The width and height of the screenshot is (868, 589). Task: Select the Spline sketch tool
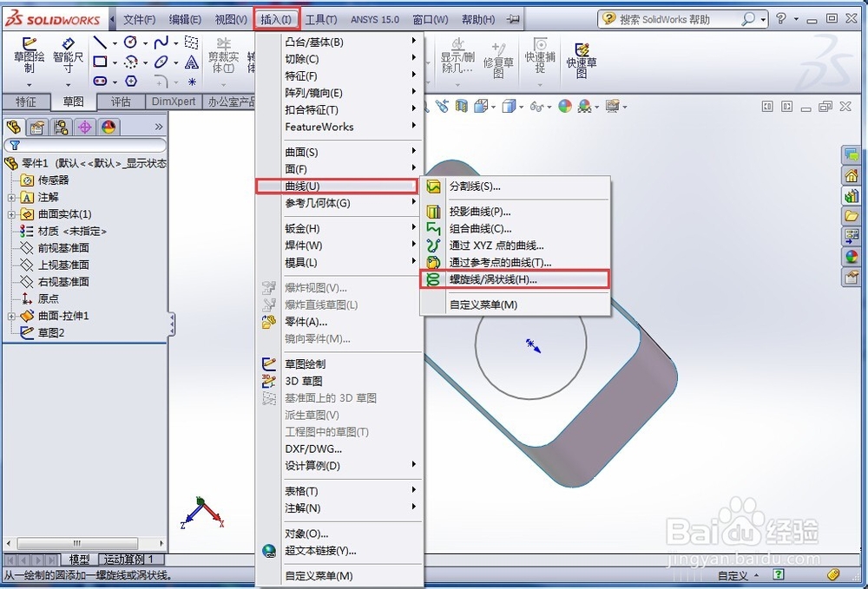[x=161, y=43]
